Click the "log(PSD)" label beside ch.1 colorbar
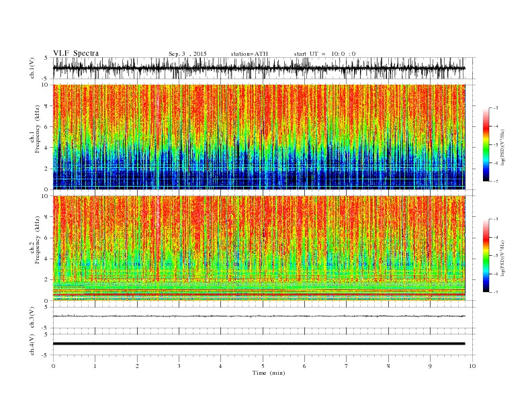Screen dimensions: 532x411 tap(502, 147)
